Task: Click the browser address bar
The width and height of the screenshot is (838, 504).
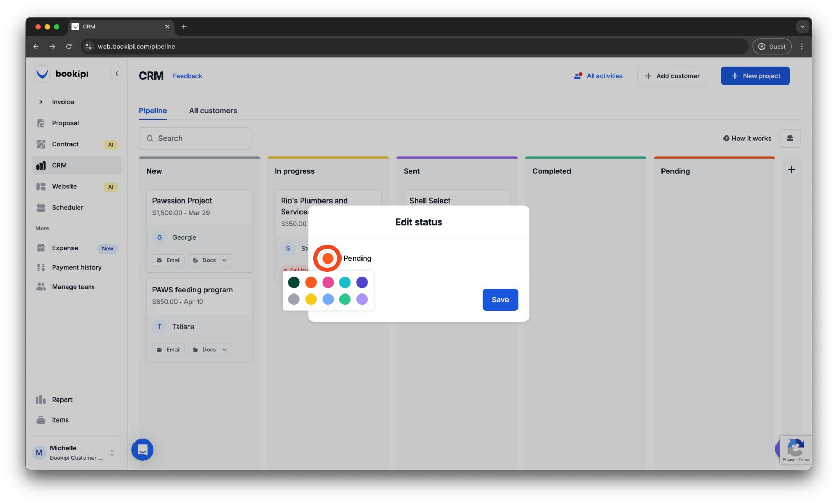Action: point(415,46)
